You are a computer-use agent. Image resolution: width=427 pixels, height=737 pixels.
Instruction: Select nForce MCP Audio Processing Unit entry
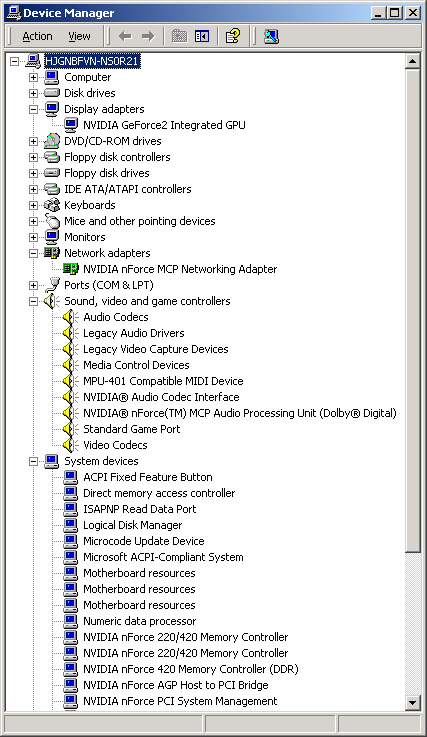point(240,413)
